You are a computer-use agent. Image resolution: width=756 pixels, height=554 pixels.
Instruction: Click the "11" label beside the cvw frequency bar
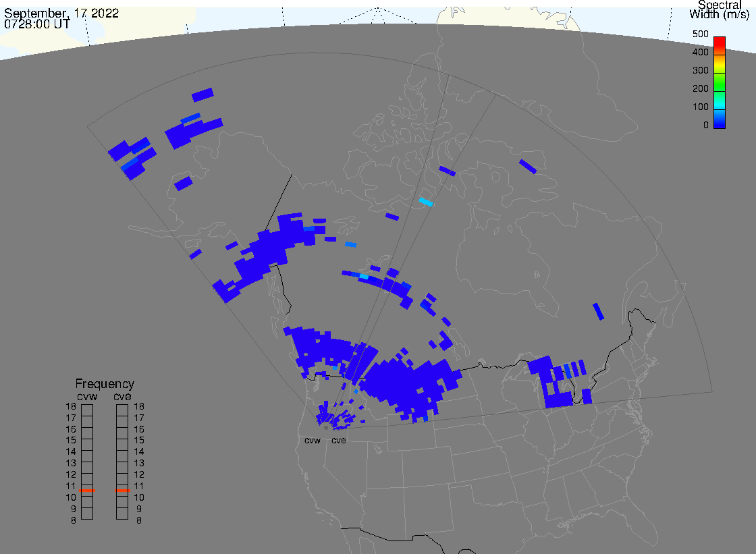click(71, 486)
